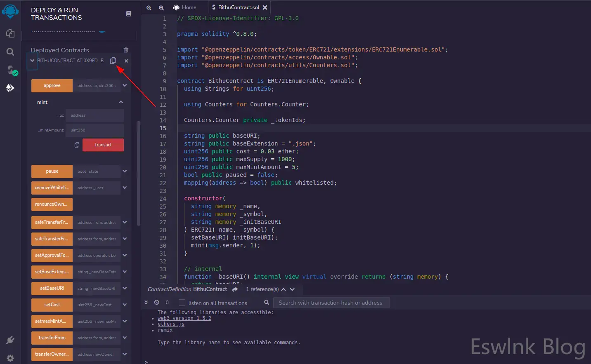Click zoom in icon in editor toolbar
Viewport: 591px width, 364px height.
161,8
